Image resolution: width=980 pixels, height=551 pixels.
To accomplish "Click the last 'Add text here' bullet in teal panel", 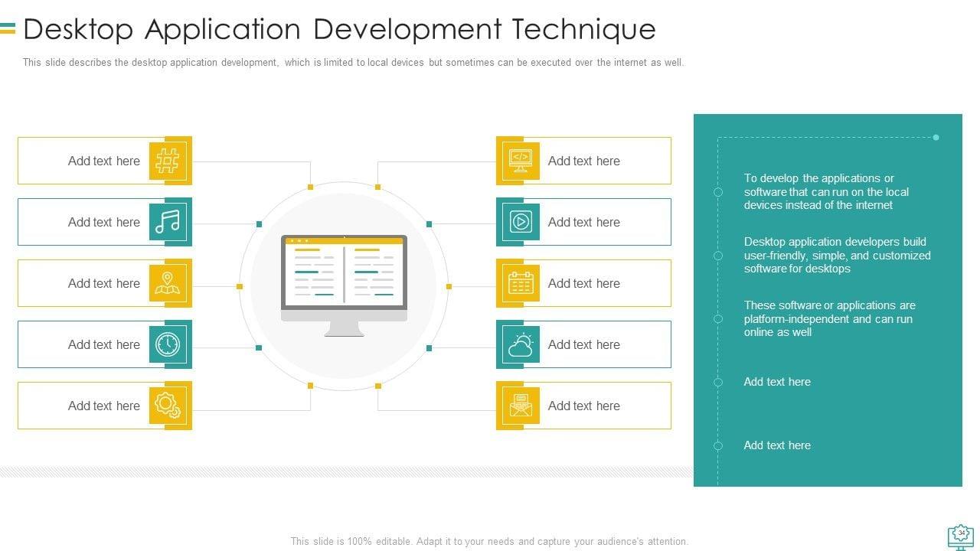I will [776, 445].
